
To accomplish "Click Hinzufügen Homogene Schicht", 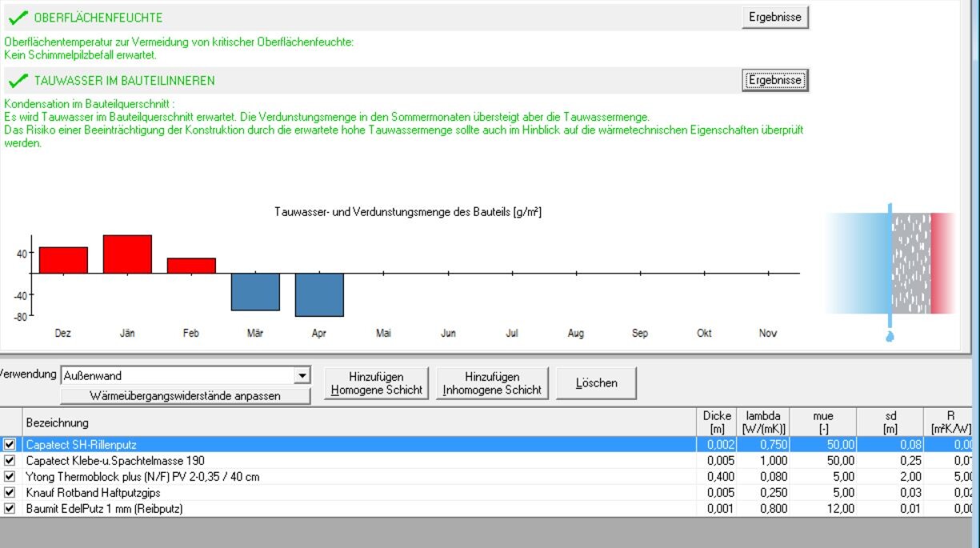I will pyautogui.click(x=375, y=382).
